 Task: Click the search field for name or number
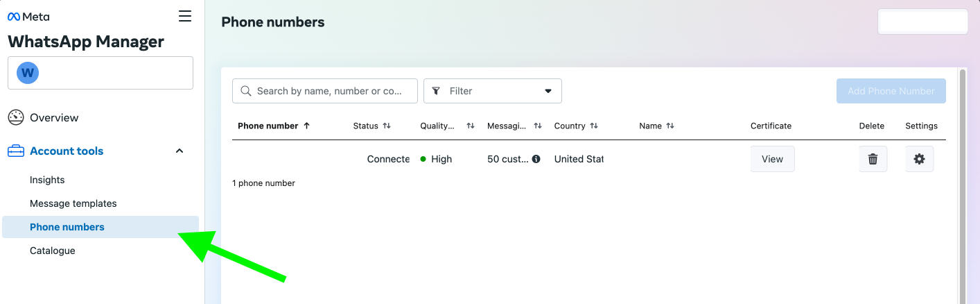(x=325, y=91)
